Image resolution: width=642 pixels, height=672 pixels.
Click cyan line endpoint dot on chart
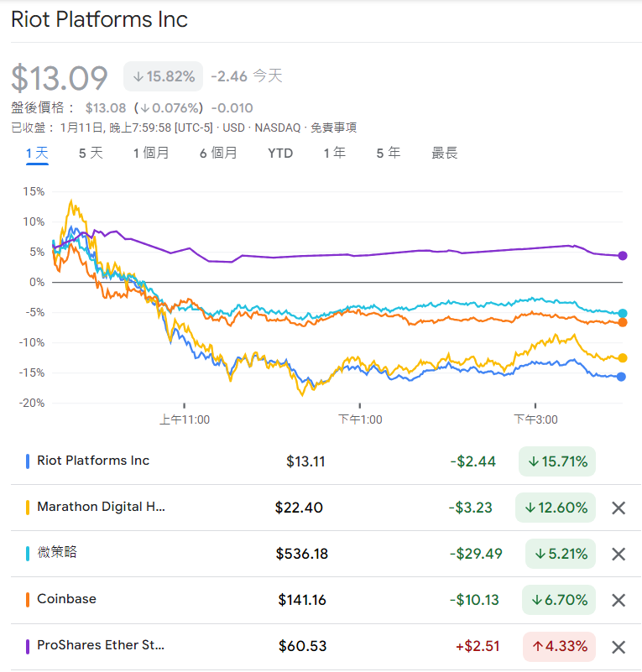[623, 313]
